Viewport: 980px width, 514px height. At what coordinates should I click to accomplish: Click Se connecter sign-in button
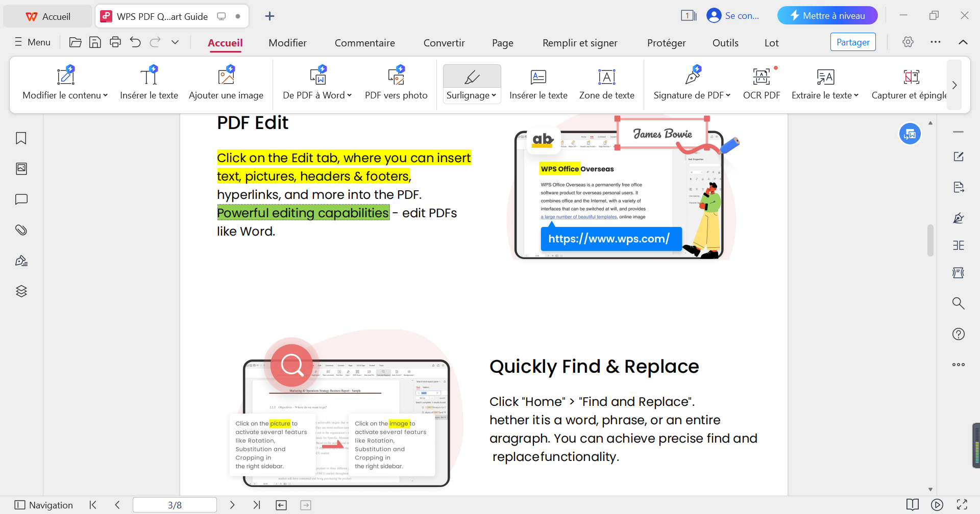click(x=733, y=16)
